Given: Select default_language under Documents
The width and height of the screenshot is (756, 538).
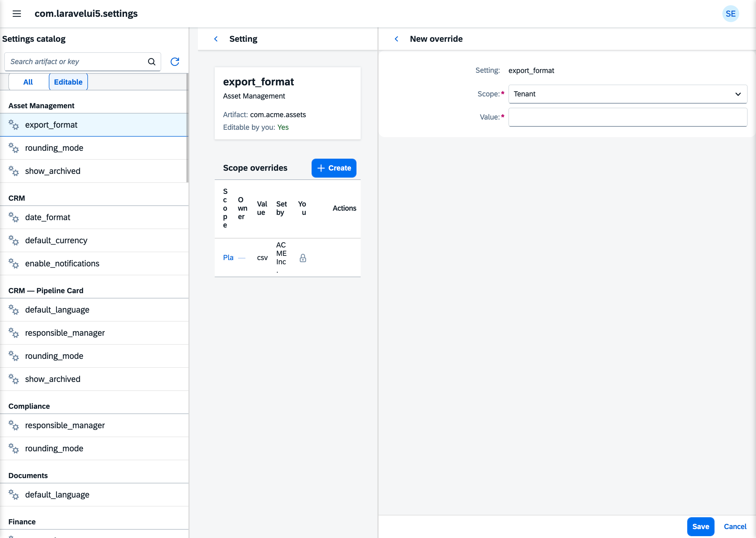Looking at the screenshot, I should pyautogui.click(x=94, y=495).
